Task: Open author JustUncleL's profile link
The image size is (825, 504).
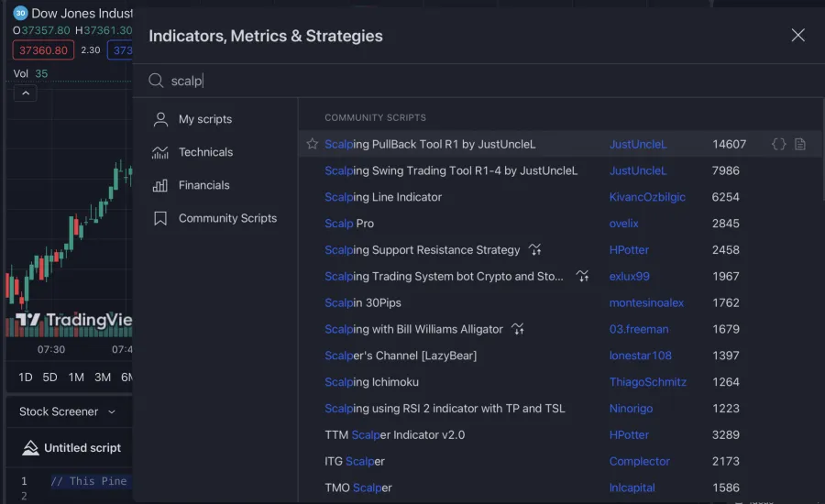Action: click(x=638, y=144)
